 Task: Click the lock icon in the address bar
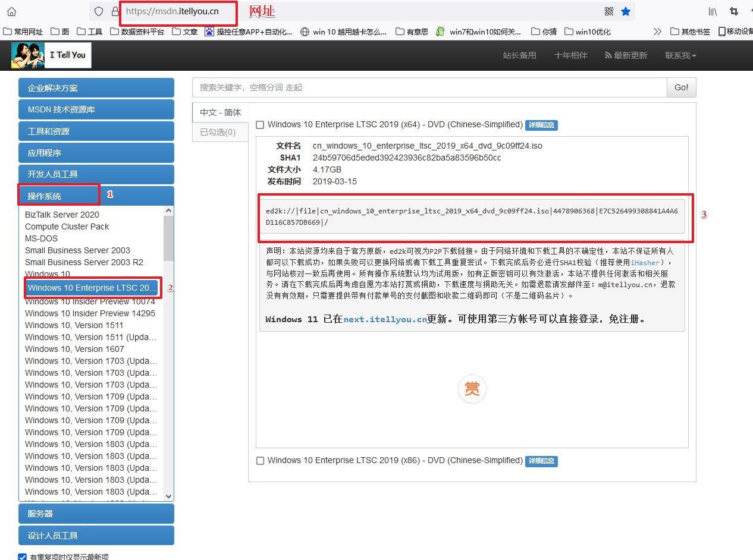114,11
